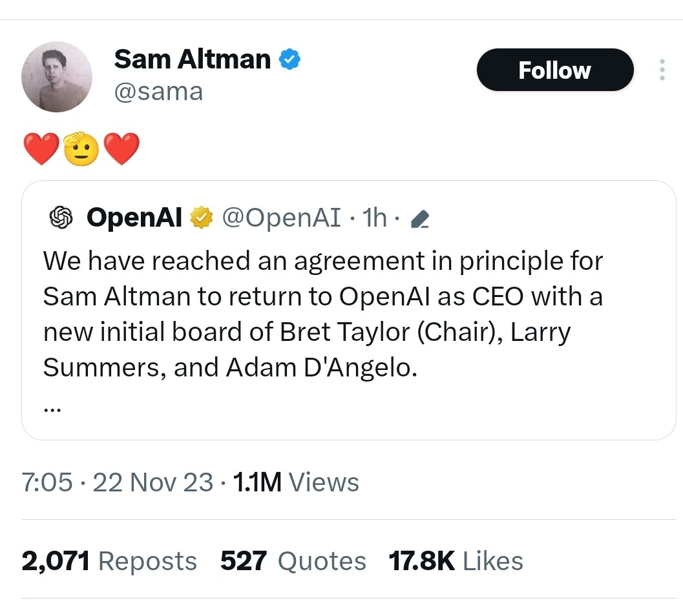The height and width of the screenshot is (616, 683).
Task: Click the Sam Altman display name
Action: coord(192,59)
